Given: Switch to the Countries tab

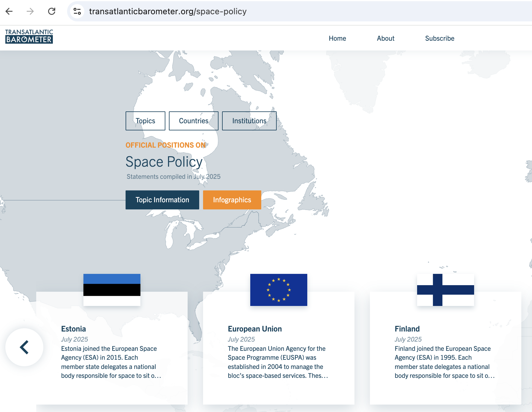Looking at the screenshot, I should click(194, 121).
